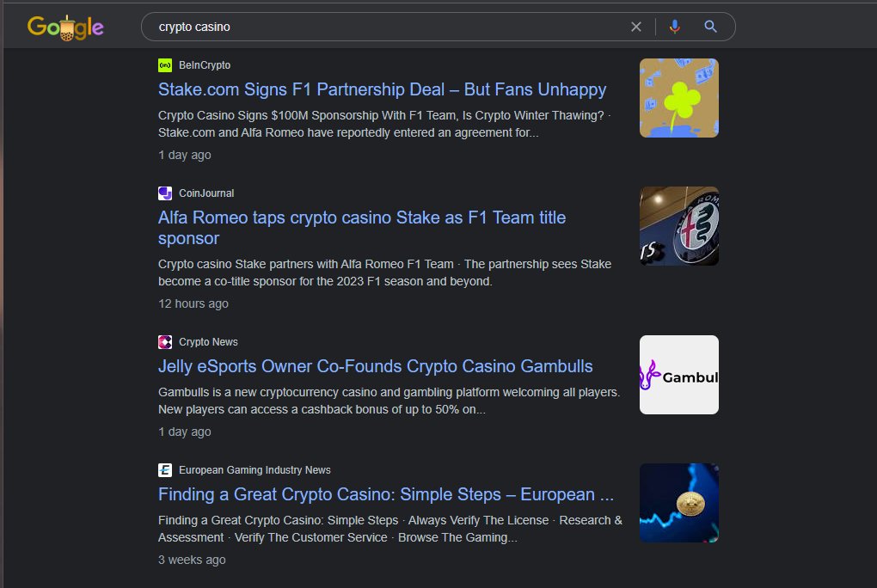The height and width of the screenshot is (588, 877).
Task: Click the Alfa Romeo logo thumbnail
Action: 678,226
